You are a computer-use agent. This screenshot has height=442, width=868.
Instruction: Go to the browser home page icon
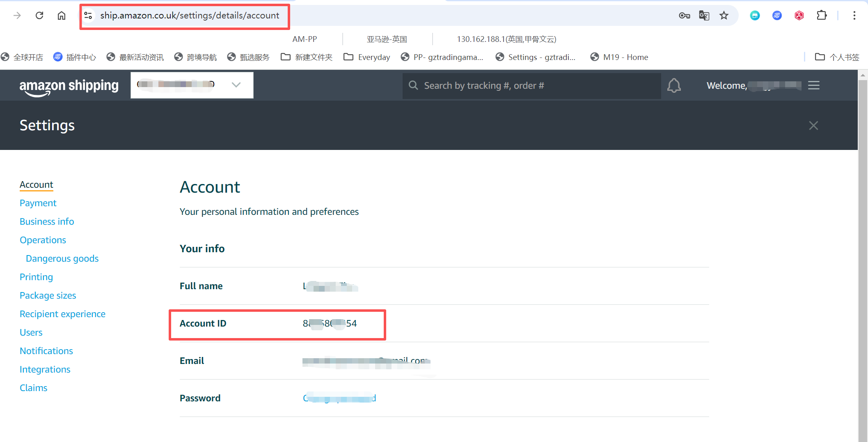coord(62,16)
